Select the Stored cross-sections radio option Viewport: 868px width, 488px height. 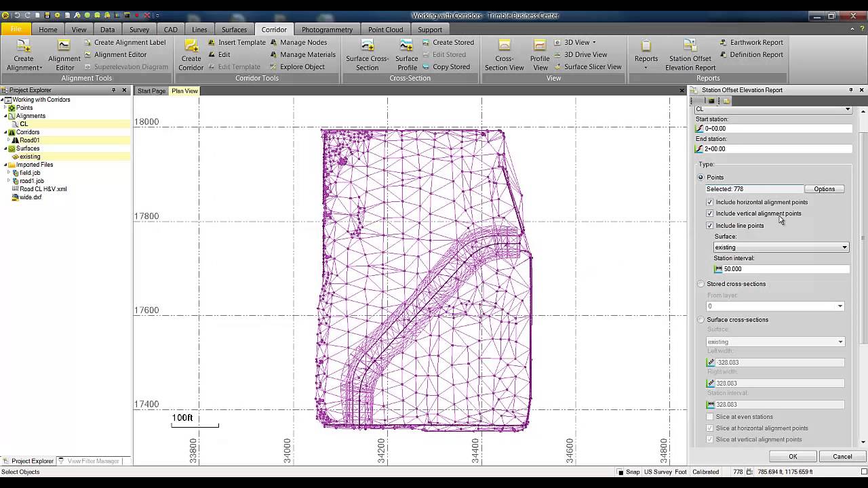click(x=701, y=284)
